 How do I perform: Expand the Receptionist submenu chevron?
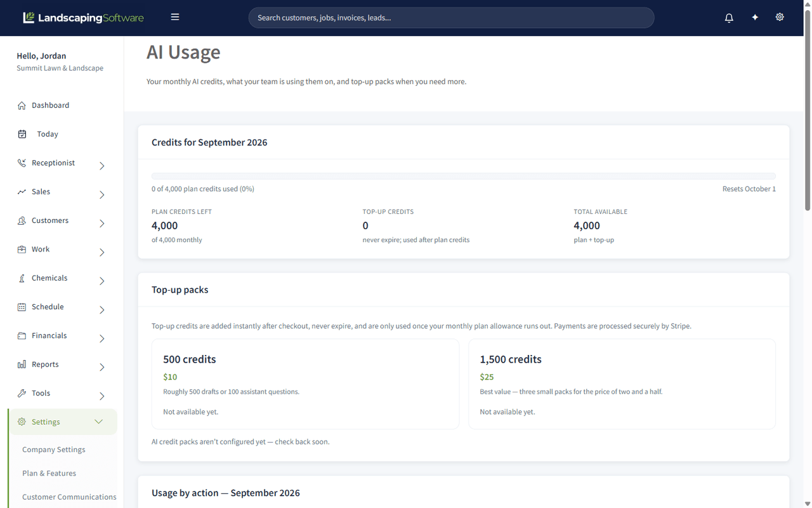pos(102,166)
